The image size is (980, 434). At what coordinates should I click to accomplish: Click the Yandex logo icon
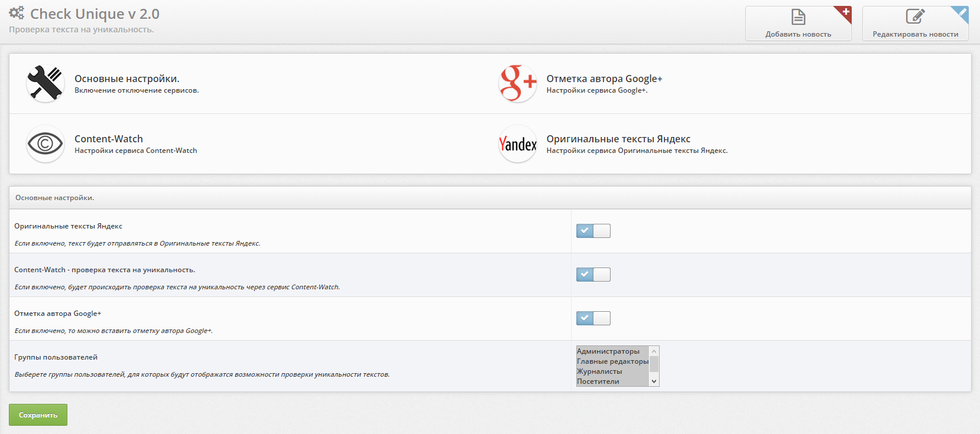518,143
